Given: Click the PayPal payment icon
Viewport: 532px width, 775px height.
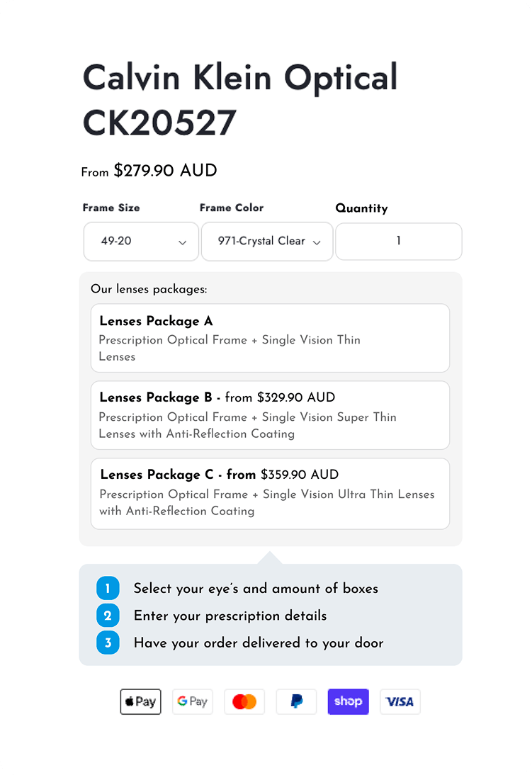Looking at the screenshot, I should point(296,701).
